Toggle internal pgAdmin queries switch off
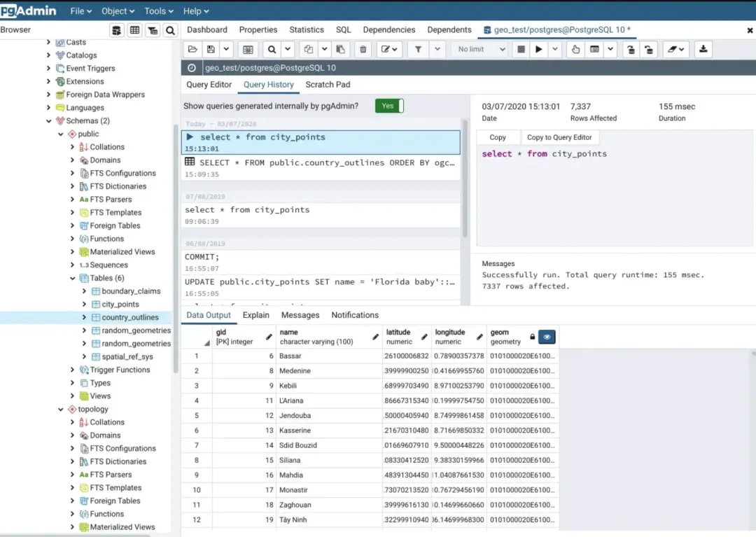The image size is (756, 537). pos(389,106)
